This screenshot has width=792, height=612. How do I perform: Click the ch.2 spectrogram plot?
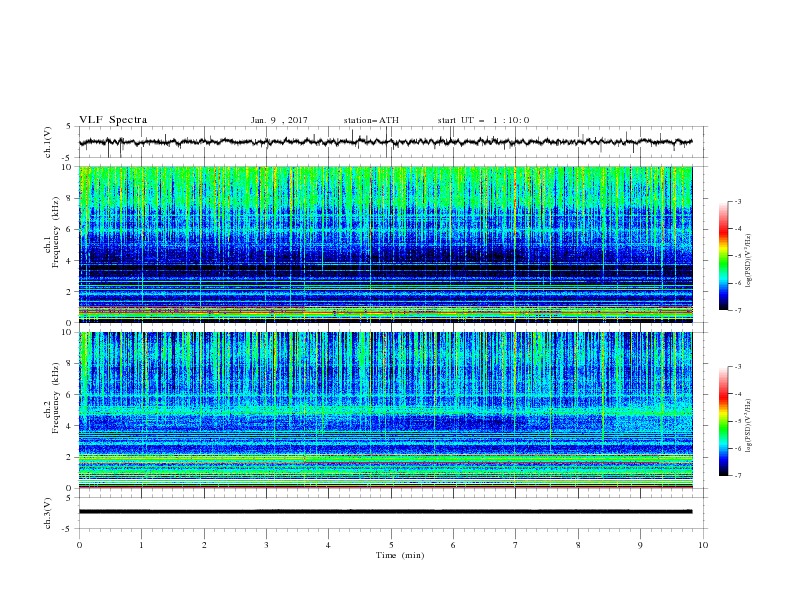tap(386, 410)
